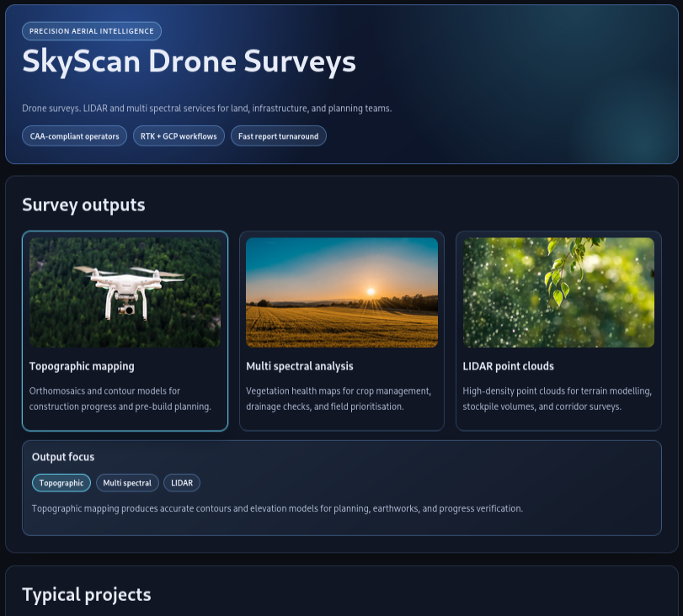Click the Typical projects section heading

coord(86,594)
